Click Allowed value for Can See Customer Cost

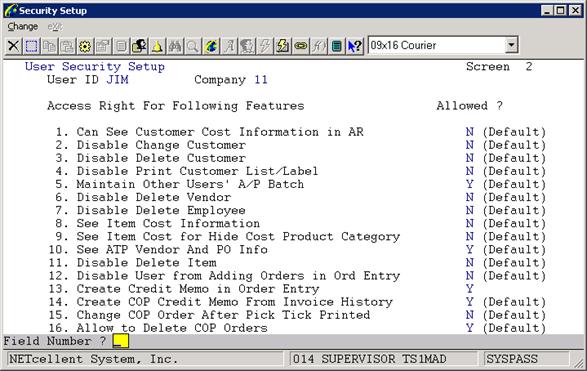(x=469, y=132)
